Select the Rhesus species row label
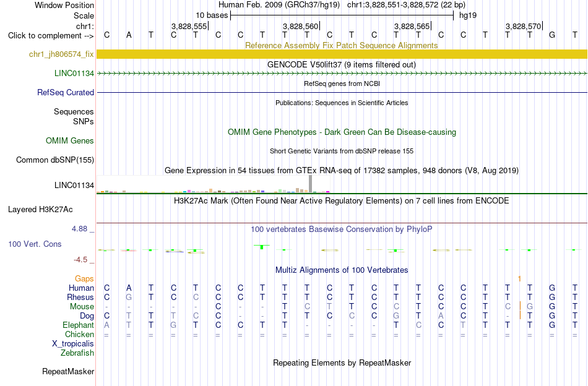The height and width of the screenshot is (386, 588). coord(80,297)
